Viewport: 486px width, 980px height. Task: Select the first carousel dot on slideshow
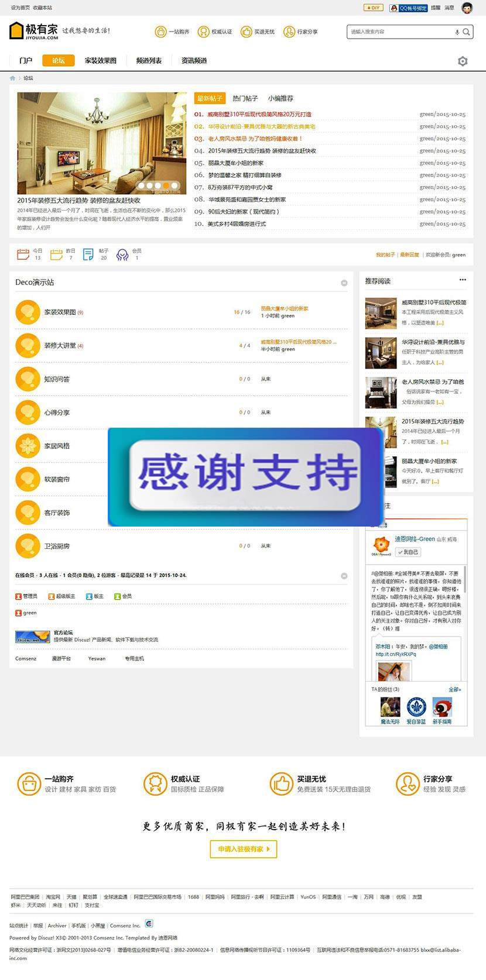[142, 185]
